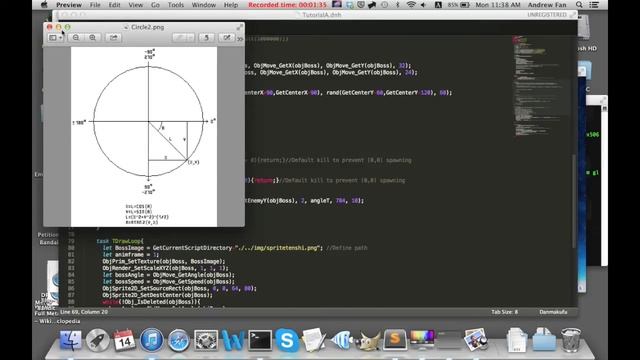The height and width of the screenshot is (360, 640).
Task: Open the Window menu
Action: [x=204, y=5]
